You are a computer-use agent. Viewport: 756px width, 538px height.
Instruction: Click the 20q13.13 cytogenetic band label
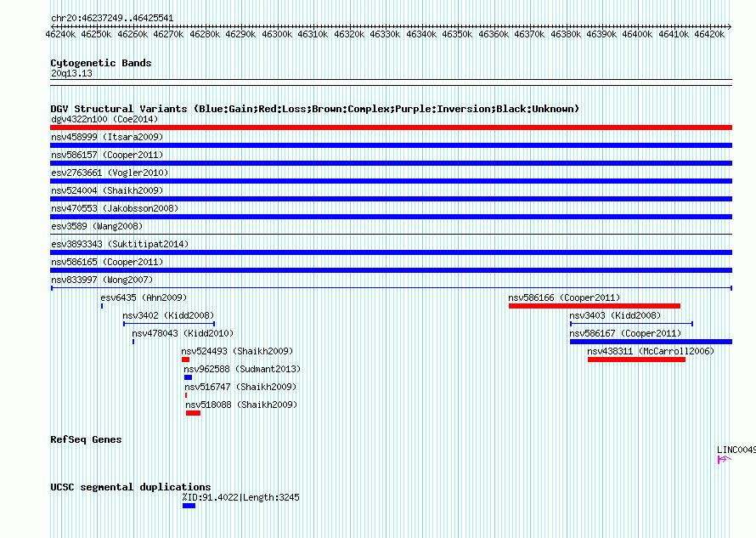[71, 73]
